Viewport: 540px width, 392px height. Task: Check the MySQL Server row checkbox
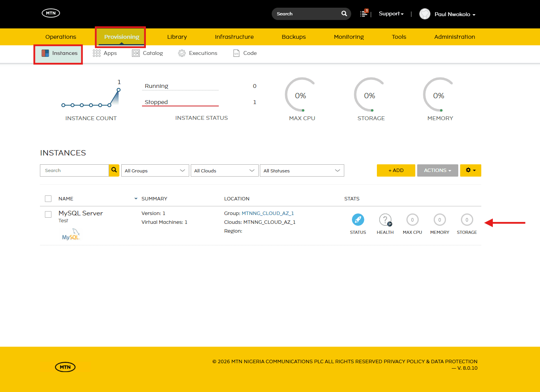(x=48, y=214)
